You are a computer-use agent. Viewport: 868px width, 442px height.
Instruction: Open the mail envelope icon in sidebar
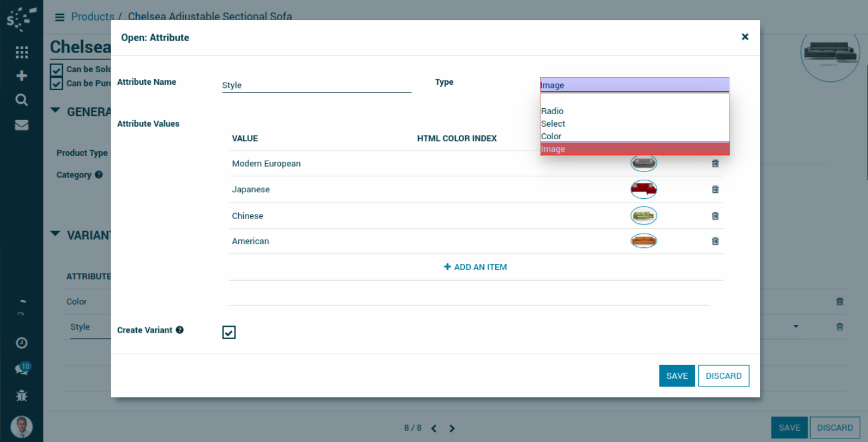tap(22, 125)
